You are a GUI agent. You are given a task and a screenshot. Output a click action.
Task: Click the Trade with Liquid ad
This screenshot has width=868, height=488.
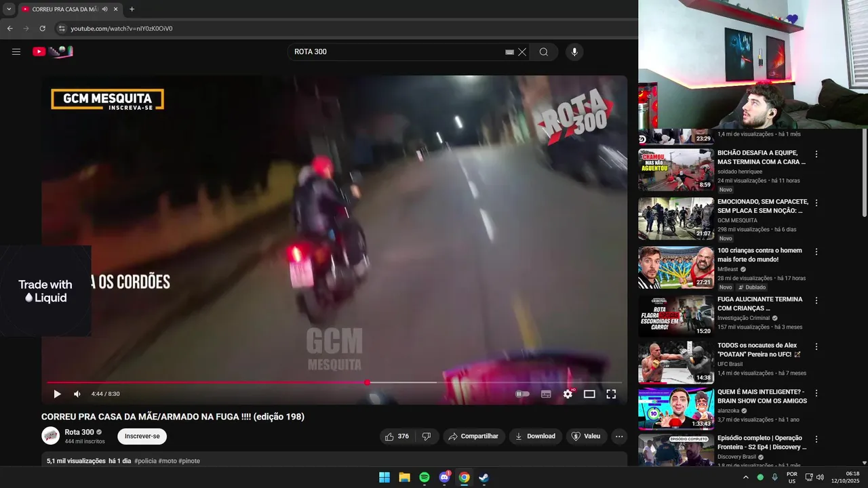(45, 291)
